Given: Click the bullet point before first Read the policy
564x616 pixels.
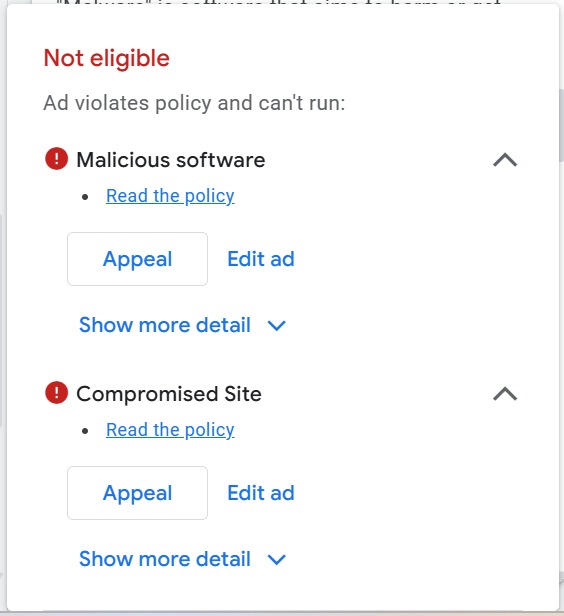Looking at the screenshot, I should tap(85, 197).
